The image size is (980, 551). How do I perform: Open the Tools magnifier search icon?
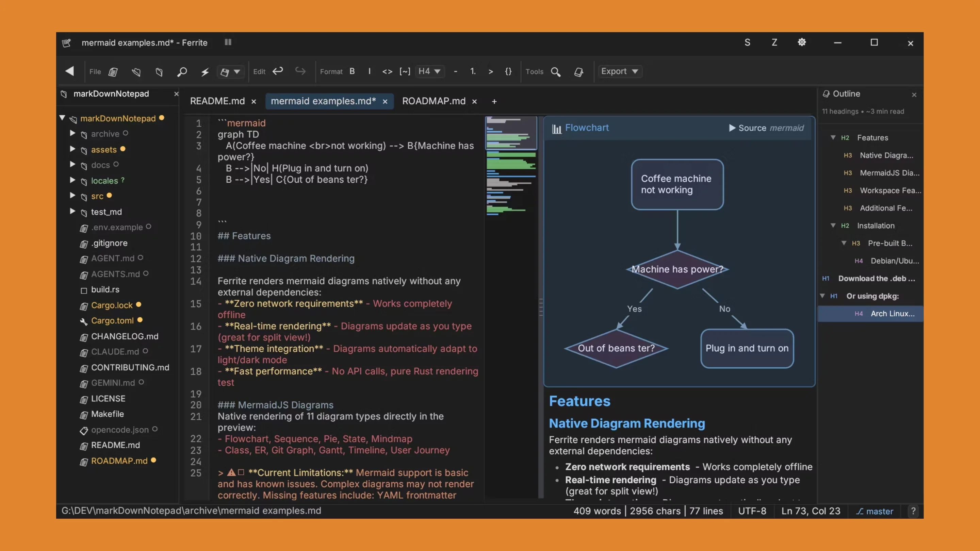[556, 71]
